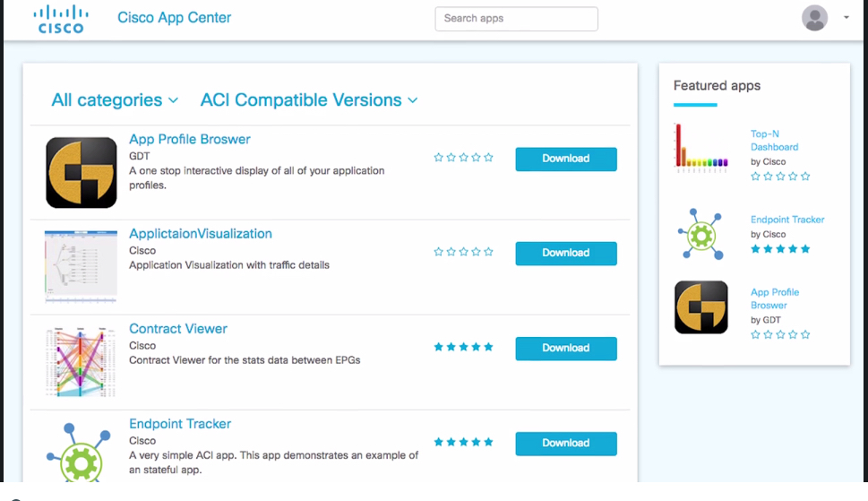Screen dimensions: 868x501
Task: Click the App Profile Broswer list icon
Action: tap(82, 172)
